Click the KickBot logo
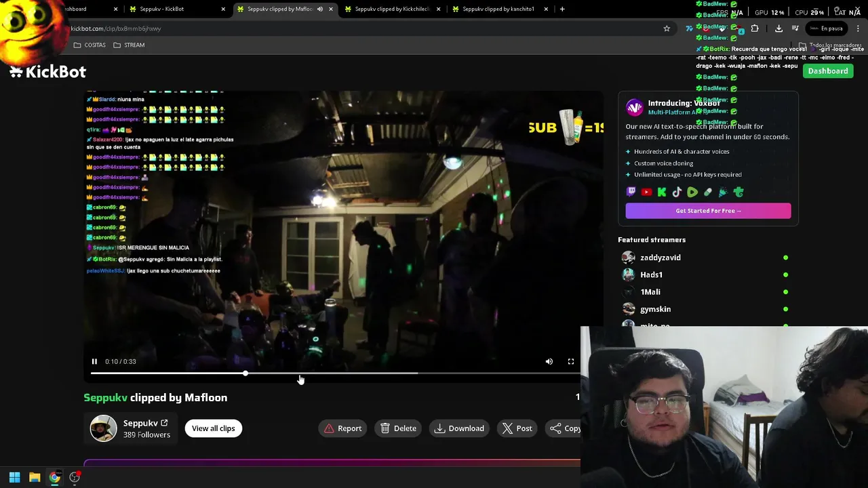 tap(47, 72)
